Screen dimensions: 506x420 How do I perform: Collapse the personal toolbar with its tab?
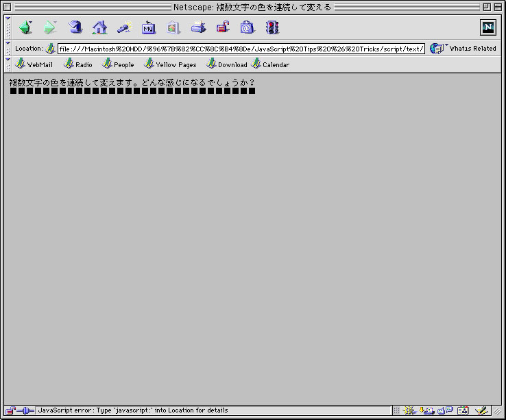pos(8,64)
